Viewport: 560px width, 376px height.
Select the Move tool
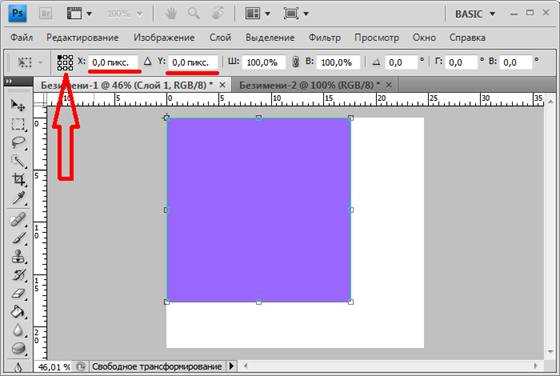click(x=18, y=105)
